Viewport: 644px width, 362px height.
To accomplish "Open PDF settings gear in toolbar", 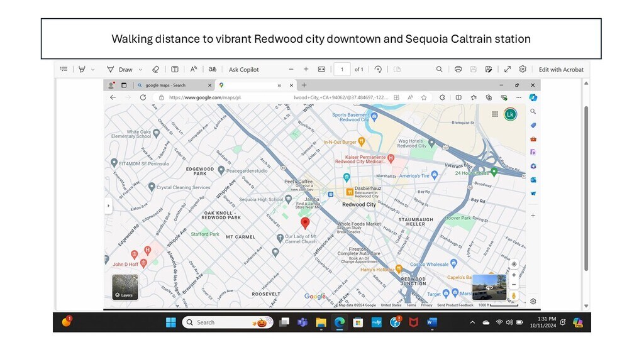I will [x=523, y=69].
